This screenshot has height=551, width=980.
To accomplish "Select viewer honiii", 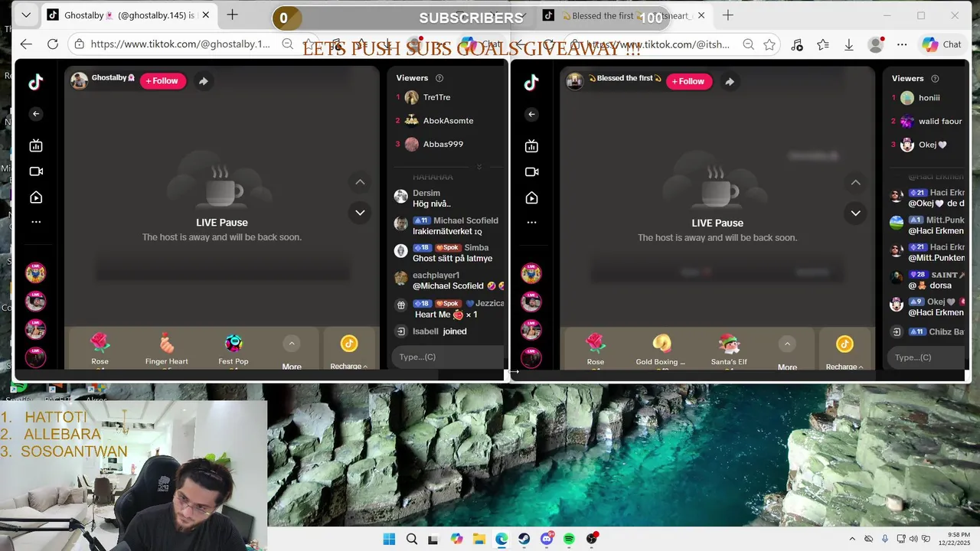I will (928, 98).
